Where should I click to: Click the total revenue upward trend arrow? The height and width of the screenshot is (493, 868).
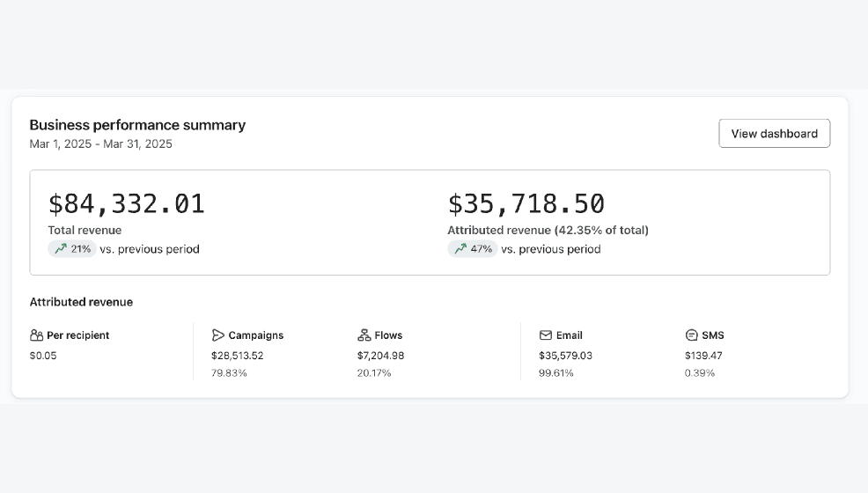[x=61, y=249]
